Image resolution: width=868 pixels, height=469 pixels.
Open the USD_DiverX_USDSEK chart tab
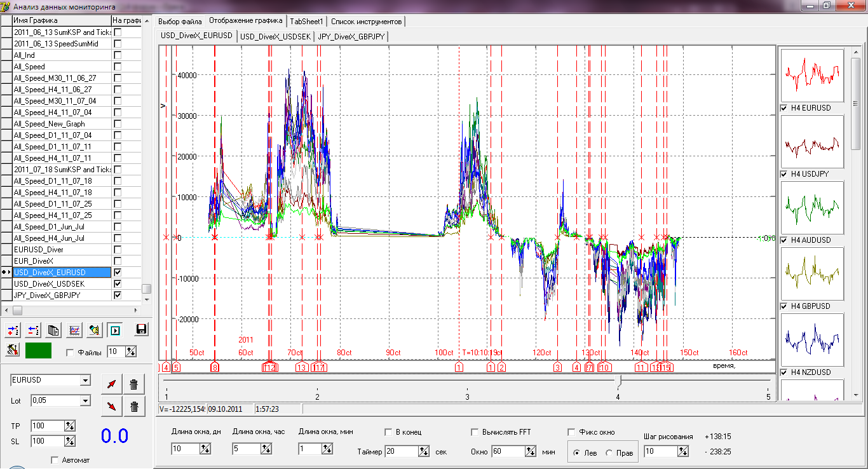tap(275, 36)
